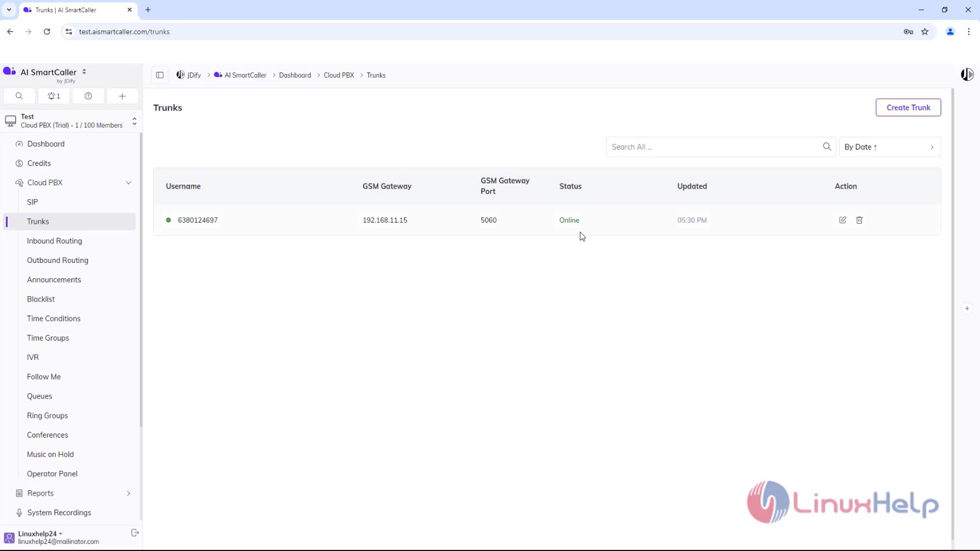The width and height of the screenshot is (980, 551).
Task: Open the Test workspace selector
Action: [x=71, y=121]
